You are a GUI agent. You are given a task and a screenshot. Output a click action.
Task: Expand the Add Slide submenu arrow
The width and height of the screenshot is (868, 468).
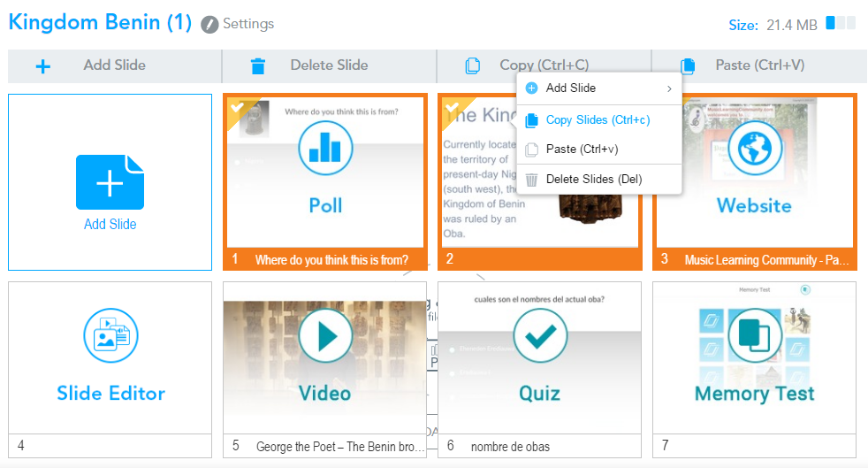(x=668, y=88)
